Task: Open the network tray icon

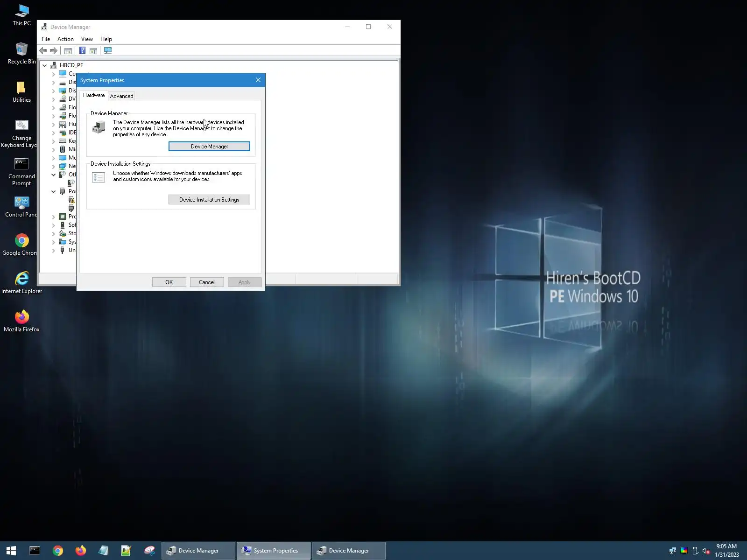Action: pos(673,551)
